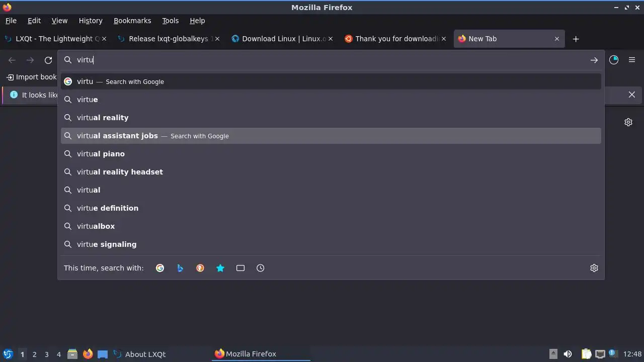
Task: Select the plain 'virtual' suggestion
Action: point(331,190)
